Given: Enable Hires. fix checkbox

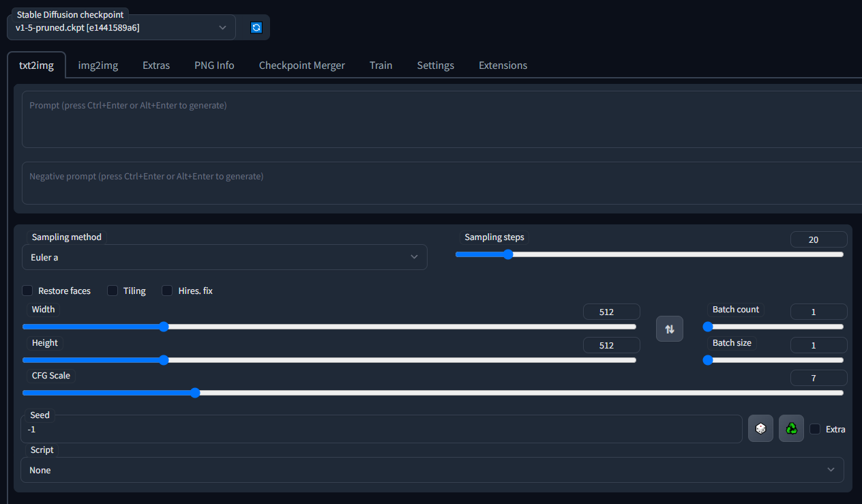Looking at the screenshot, I should (167, 291).
